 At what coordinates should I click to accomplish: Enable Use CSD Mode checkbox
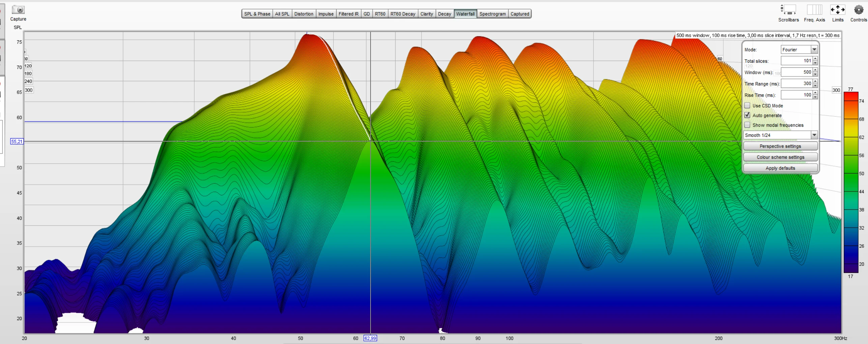[x=747, y=105]
